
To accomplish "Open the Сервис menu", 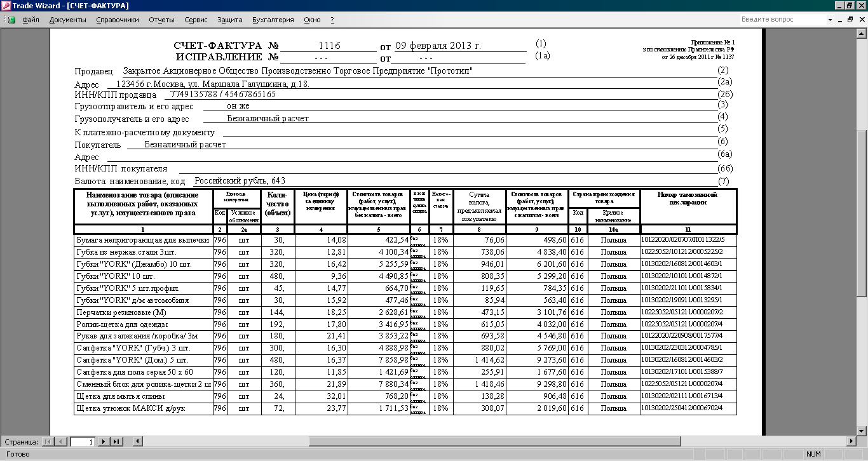I will [x=196, y=20].
